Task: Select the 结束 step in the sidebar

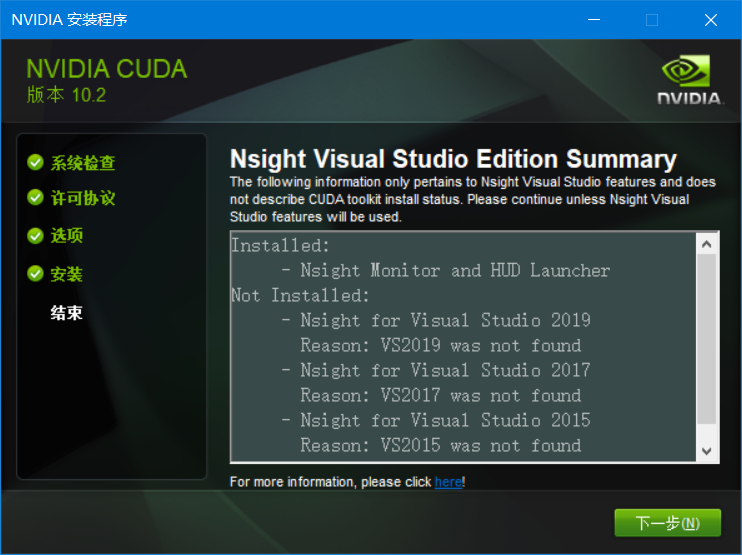Action: pyautogui.click(x=67, y=313)
